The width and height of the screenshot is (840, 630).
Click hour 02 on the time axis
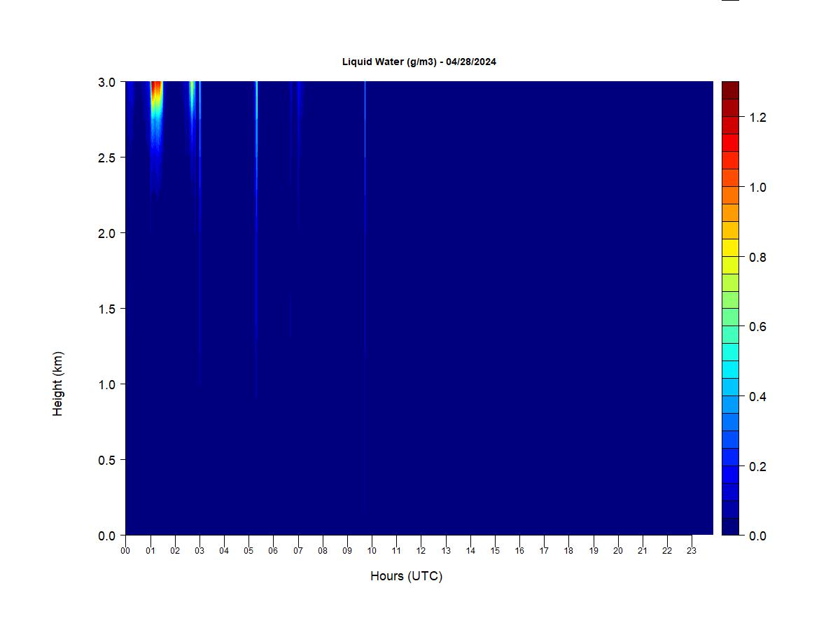click(x=175, y=551)
